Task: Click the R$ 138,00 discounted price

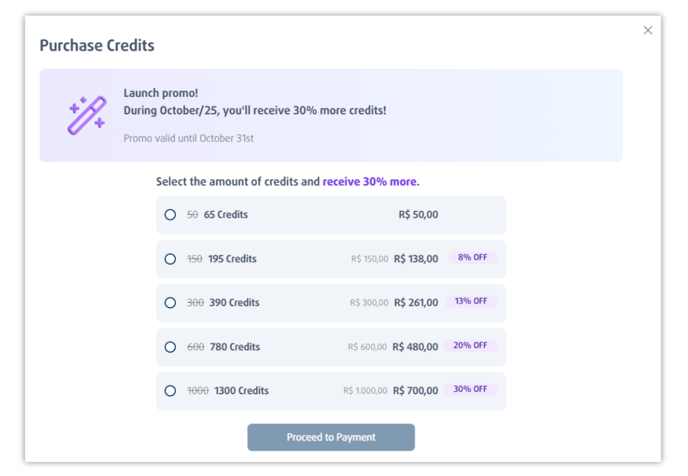Action: point(416,259)
